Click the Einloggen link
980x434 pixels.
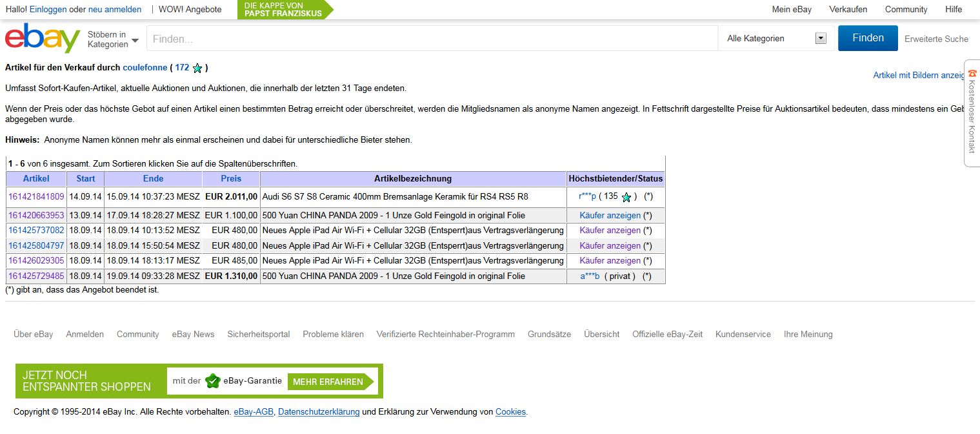[x=48, y=9]
